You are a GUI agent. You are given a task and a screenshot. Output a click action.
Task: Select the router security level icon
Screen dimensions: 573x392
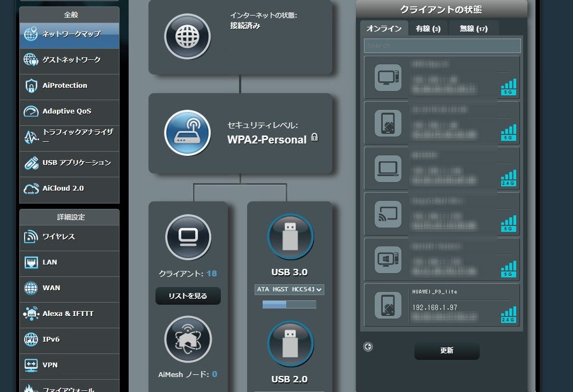(x=187, y=133)
